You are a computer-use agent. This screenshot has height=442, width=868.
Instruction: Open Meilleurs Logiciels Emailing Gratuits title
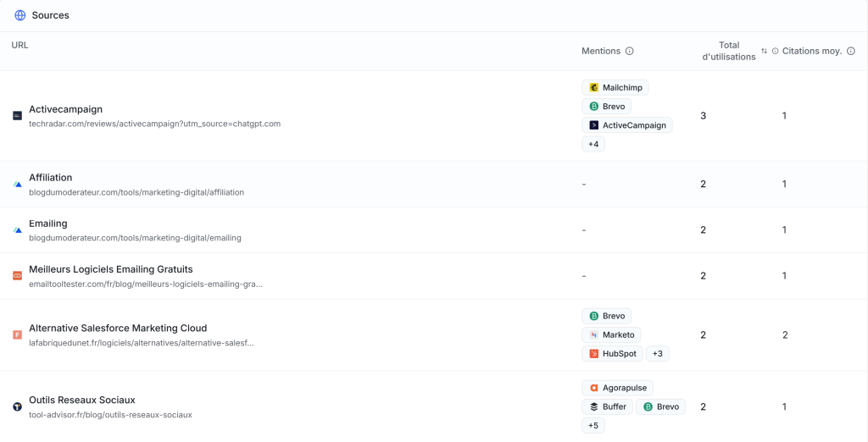pos(111,269)
